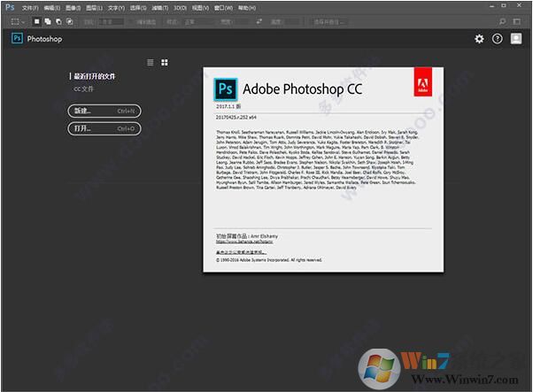The width and height of the screenshot is (533, 392).
Task: Select the add to selection mode icon
Action: pos(46,20)
